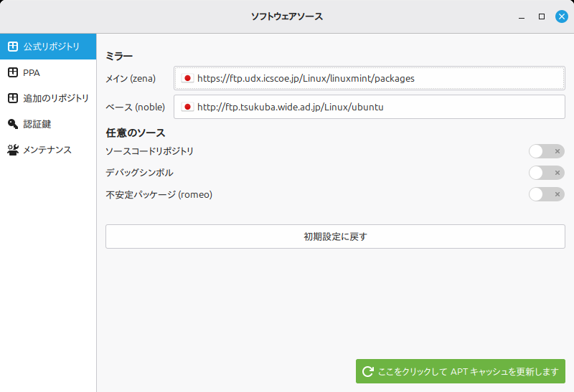574x392 pixels.
Task: Switch to the PPA section
Action: [48, 72]
